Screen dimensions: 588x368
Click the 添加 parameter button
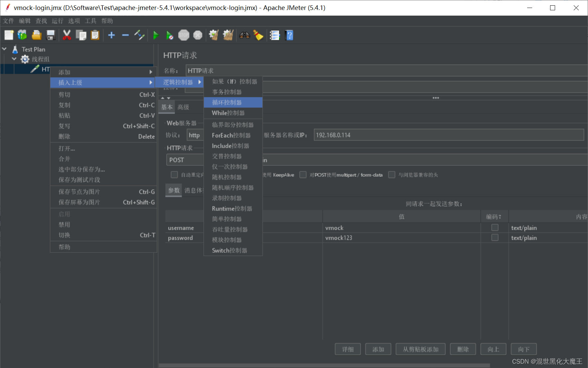coord(378,349)
